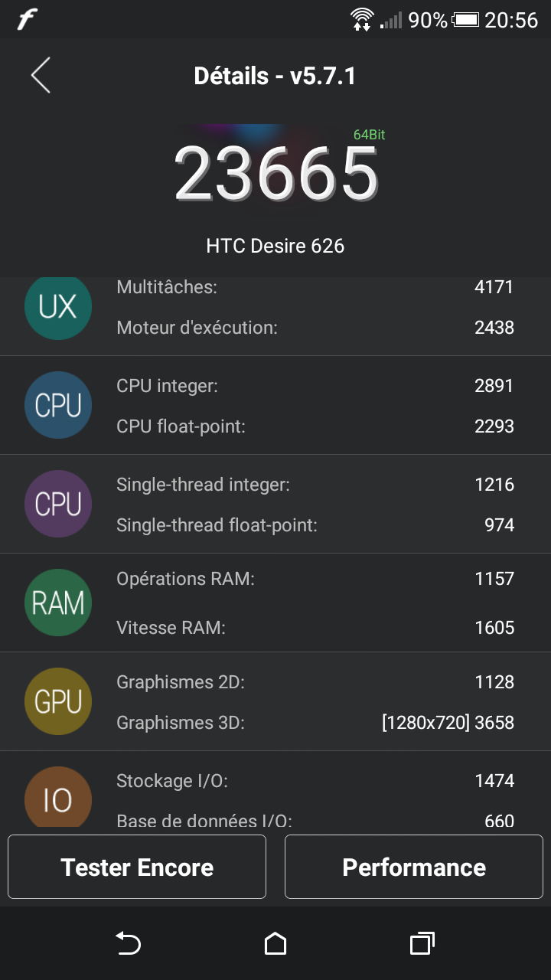
Task: Tap the 64Bit label next to the score
Action: pos(369,135)
